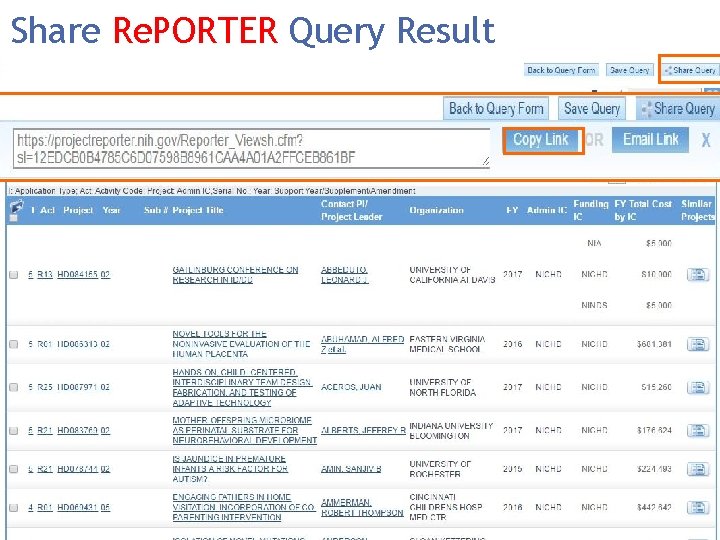720x540 pixels.
Task: Click the Email Link button
Action: coord(650,140)
